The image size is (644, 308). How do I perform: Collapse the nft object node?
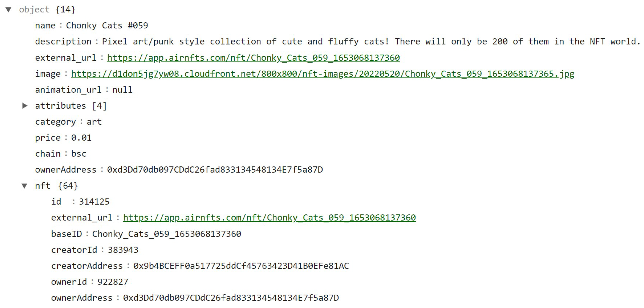[x=24, y=186]
